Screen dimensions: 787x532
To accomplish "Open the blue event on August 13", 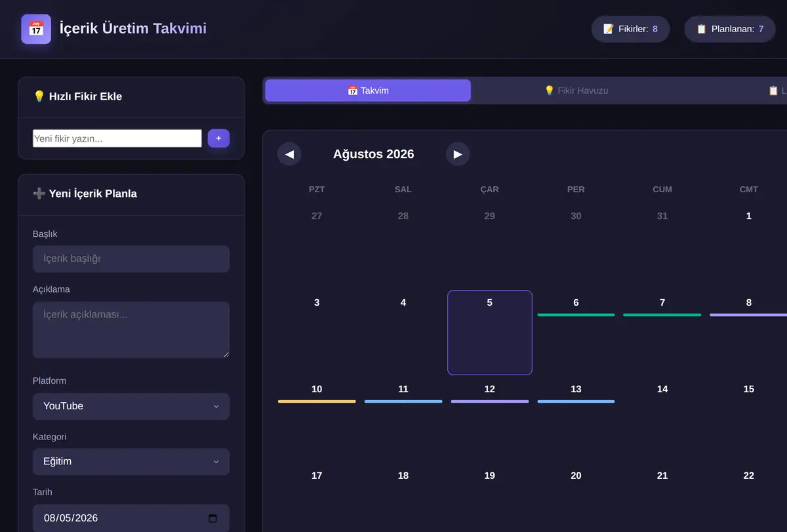I will pos(576,401).
